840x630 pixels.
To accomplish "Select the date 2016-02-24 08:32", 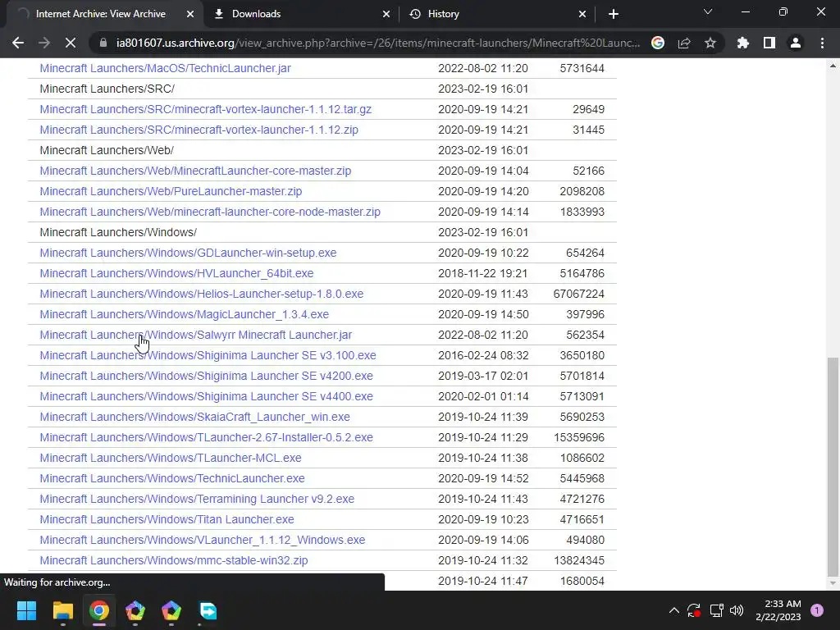I will 483,355.
